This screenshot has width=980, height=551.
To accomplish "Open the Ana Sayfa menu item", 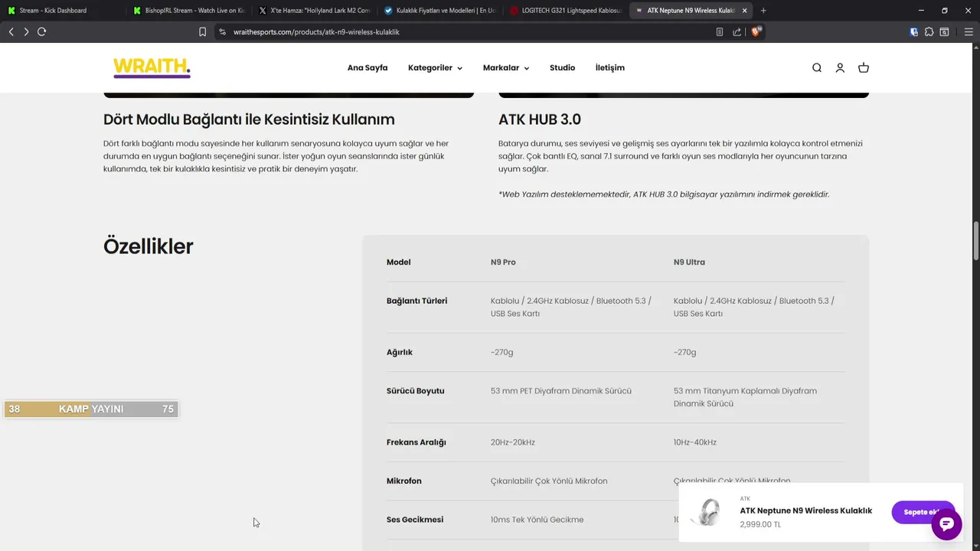I will click(x=367, y=68).
